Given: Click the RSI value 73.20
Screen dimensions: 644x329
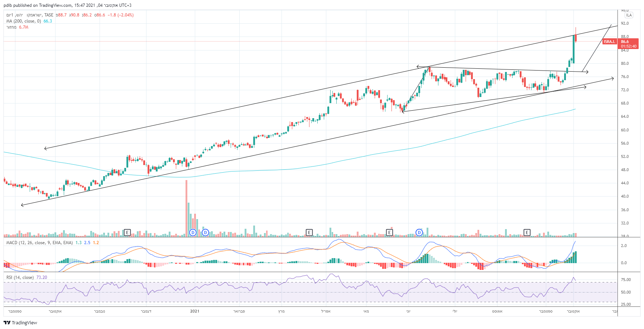Looking at the screenshot, I should 42,277.
